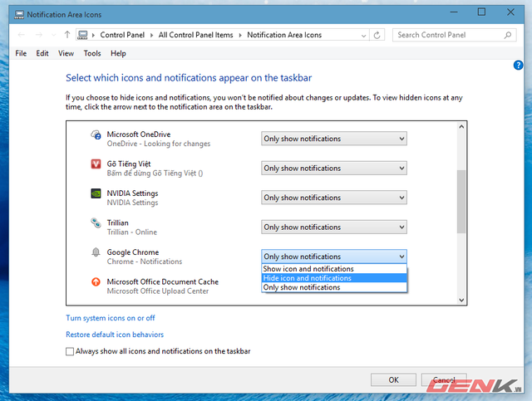Open the Edit menu
Screen dimensions: 532x401
point(42,54)
